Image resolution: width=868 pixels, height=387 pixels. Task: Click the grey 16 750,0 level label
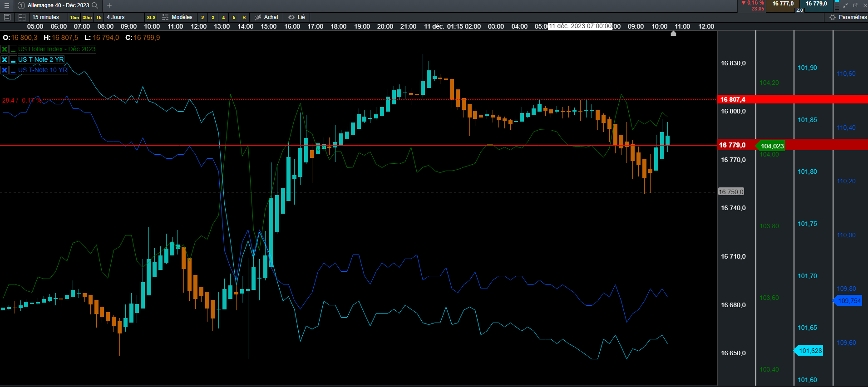[x=731, y=192]
